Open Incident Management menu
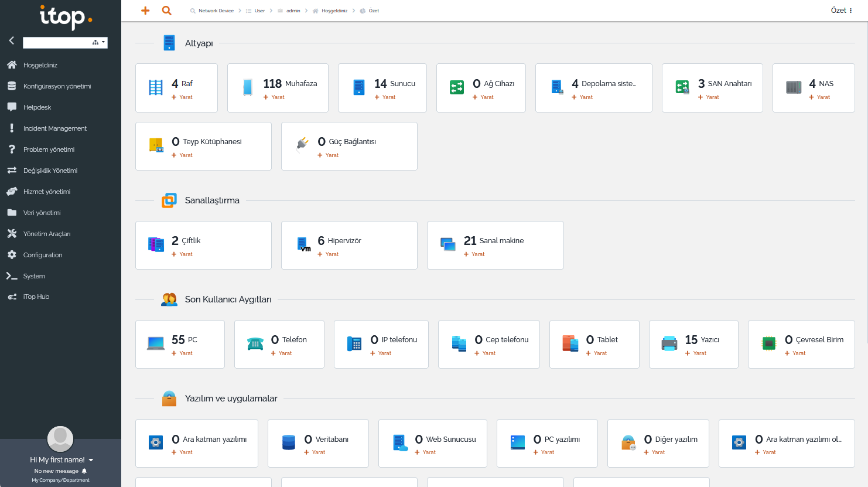The width and height of the screenshot is (868, 487). [54, 128]
